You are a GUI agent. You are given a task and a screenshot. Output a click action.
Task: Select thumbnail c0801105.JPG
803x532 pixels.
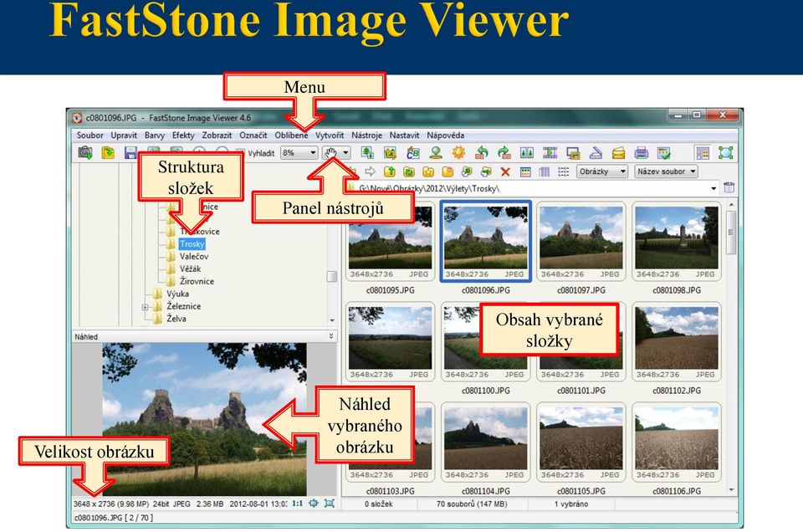click(x=581, y=442)
